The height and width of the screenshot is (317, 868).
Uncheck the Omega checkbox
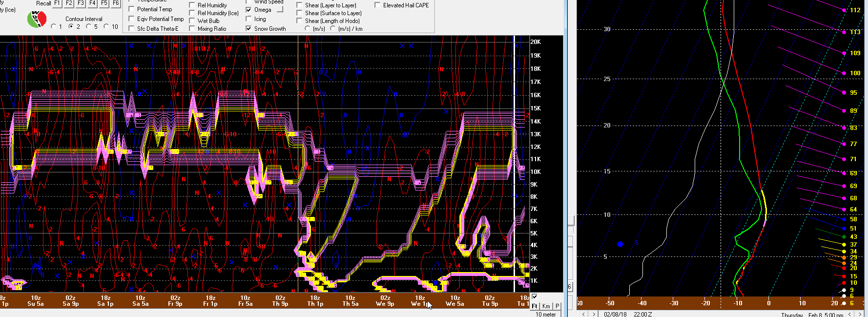pos(248,9)
